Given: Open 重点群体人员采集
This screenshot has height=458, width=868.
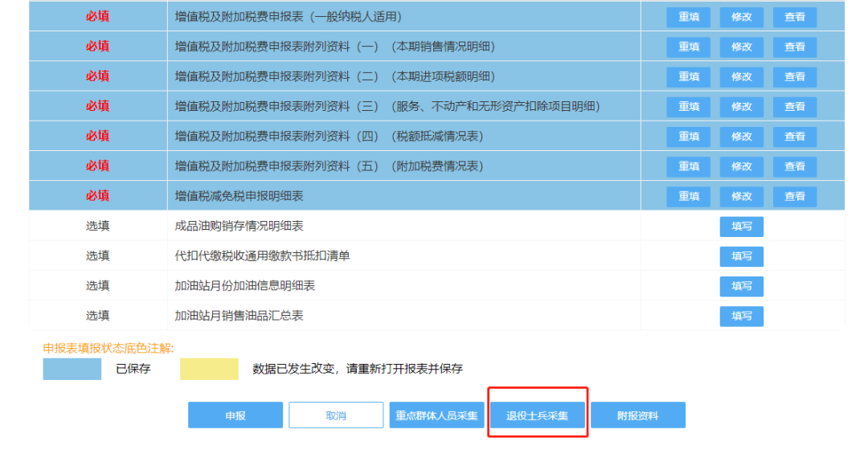Looking at the screenshot, I should click(x=436, y=415).
